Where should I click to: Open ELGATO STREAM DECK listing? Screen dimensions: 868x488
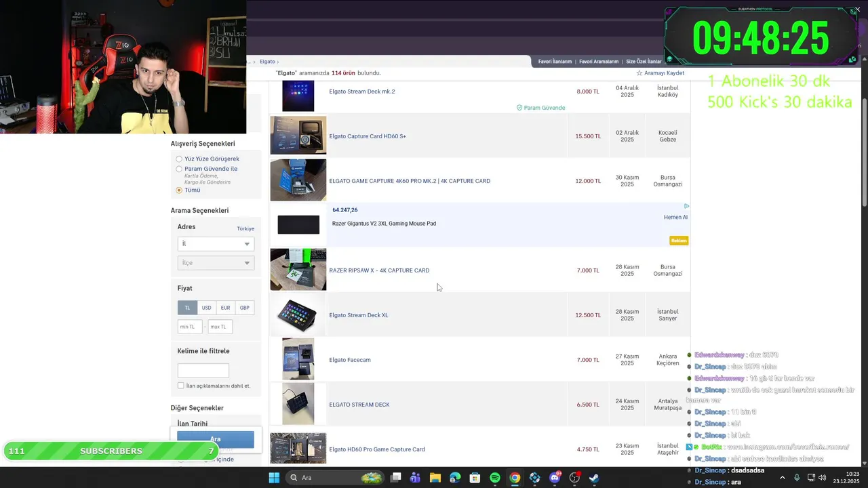tap(359, 405)
